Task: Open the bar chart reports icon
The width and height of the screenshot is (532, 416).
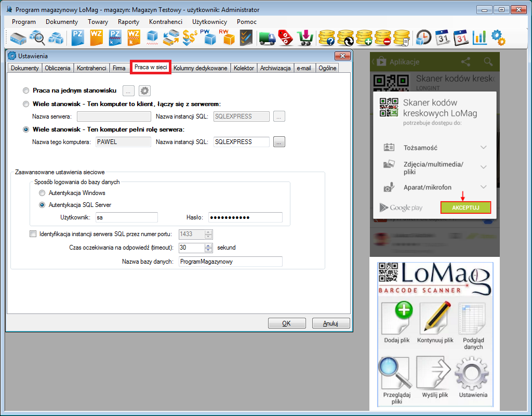Action: (x=480, y=37)
